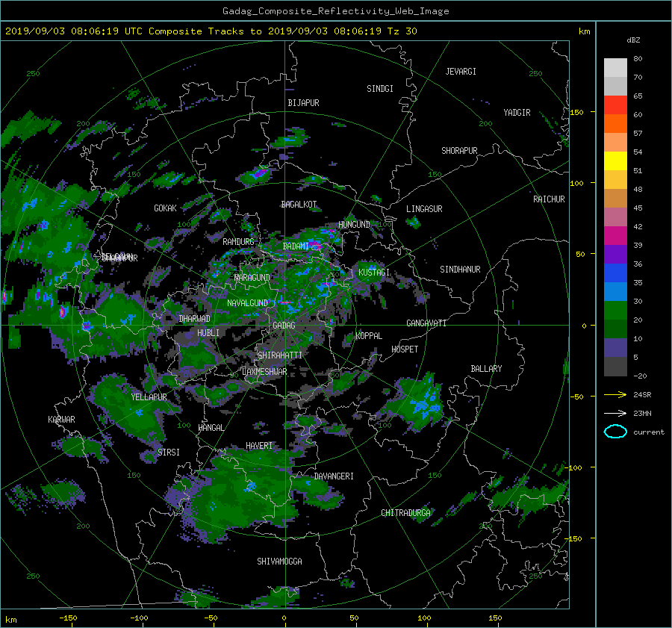This screenshot has width=672, height=628.
Task: Click the SIRSI city label
Action: [169, 453]
